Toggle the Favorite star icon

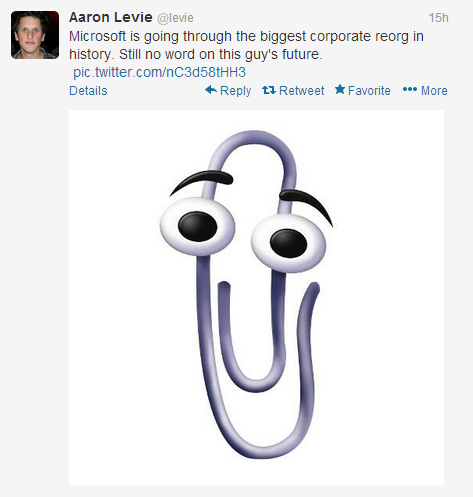340,89
